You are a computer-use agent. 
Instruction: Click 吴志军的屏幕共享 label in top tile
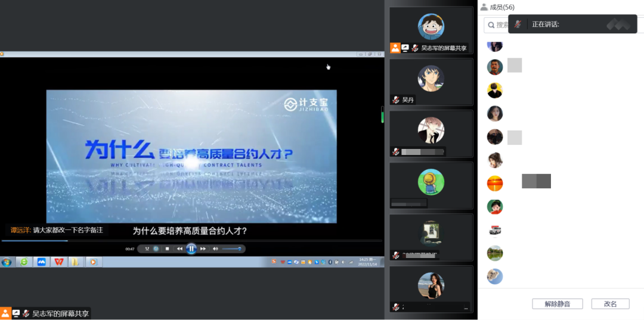point(444,48)
